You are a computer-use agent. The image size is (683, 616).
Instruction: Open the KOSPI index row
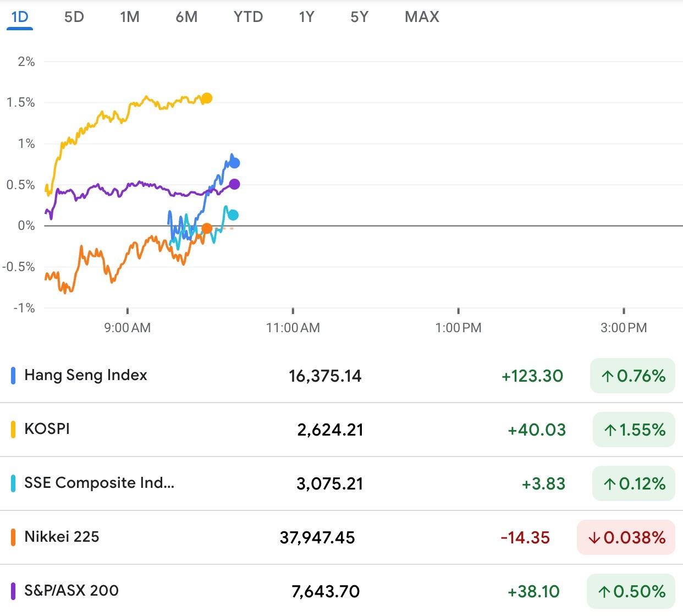341,430
